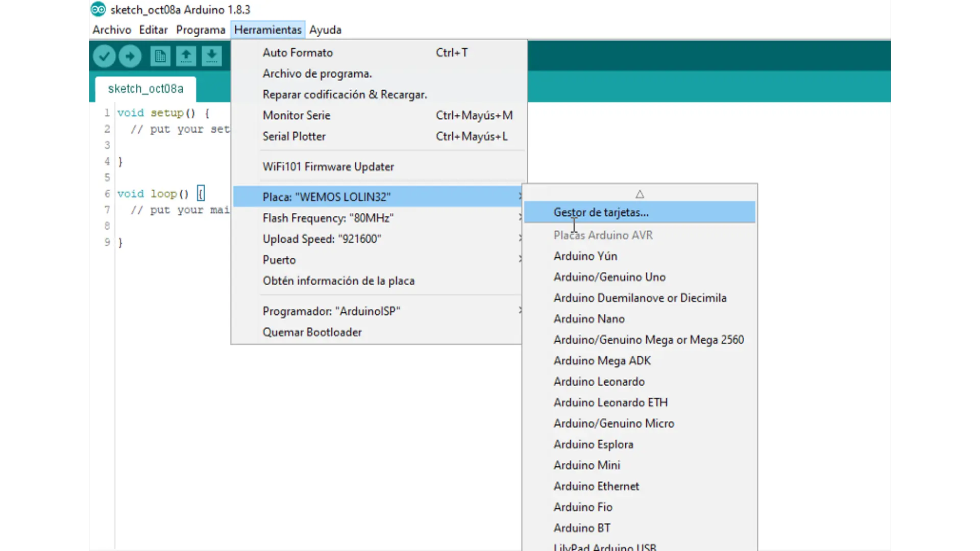
Task: Choose Reparar codificación & Recargar
Action: (x=379, y=94)
